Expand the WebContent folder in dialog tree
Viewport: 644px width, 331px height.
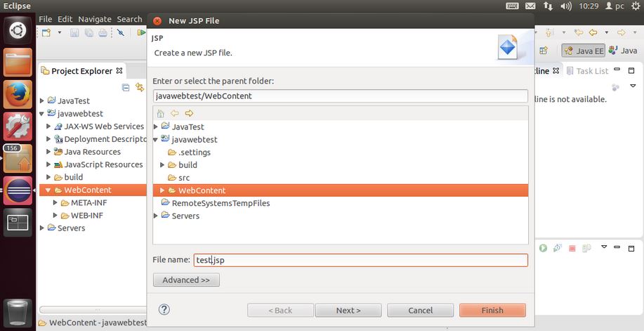(162, 190)
